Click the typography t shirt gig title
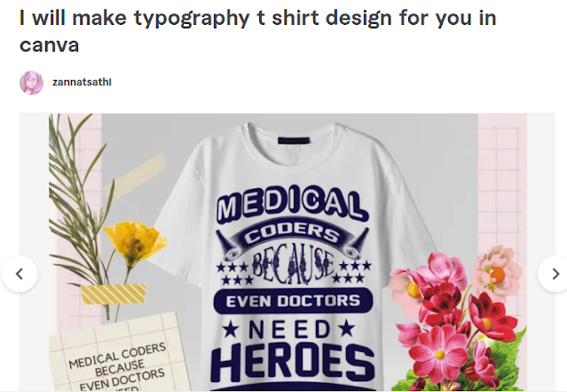Screen dimensions: 567x392 click(x=257, y=31)
